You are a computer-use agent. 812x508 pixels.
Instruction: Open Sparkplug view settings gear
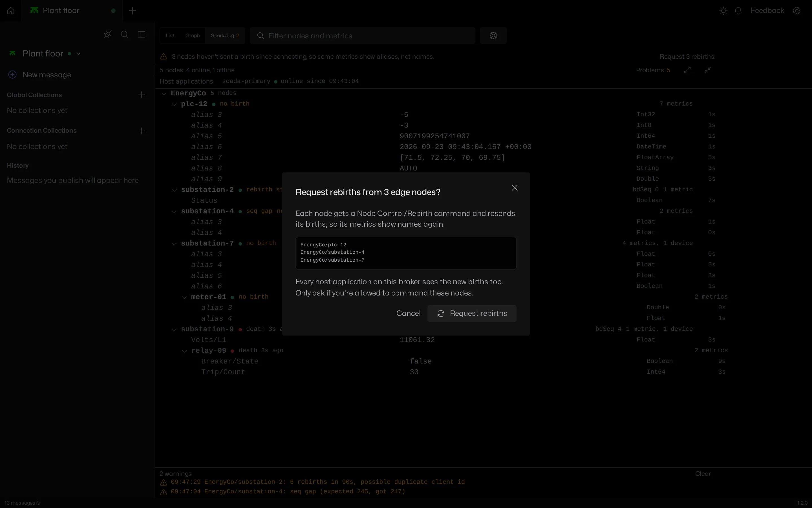493,36
